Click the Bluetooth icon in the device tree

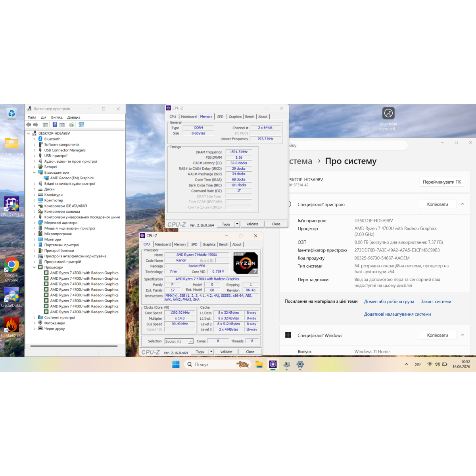40,139
